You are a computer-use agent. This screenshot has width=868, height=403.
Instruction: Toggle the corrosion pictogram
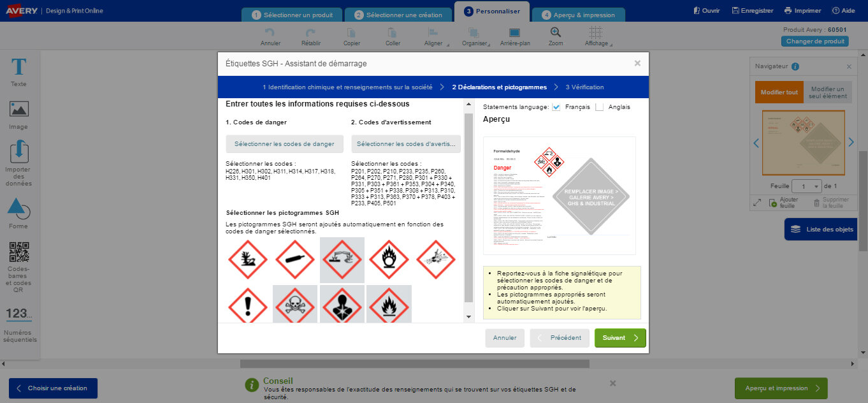342,260
